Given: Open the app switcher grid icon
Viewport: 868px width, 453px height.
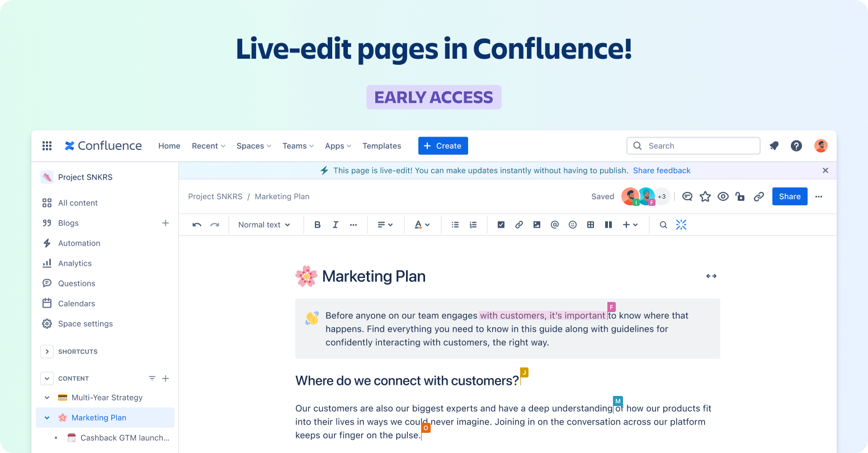Looking at the screenshot, I should pos(47,146).
